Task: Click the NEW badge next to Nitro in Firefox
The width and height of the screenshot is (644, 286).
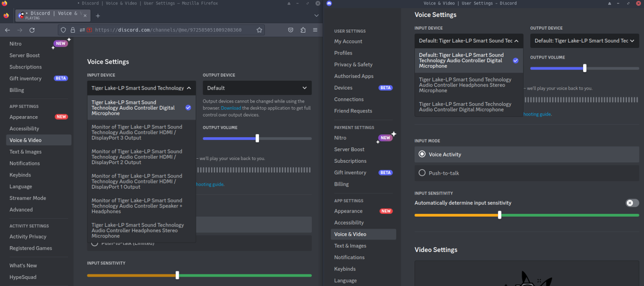Action: tap(61, 43)
